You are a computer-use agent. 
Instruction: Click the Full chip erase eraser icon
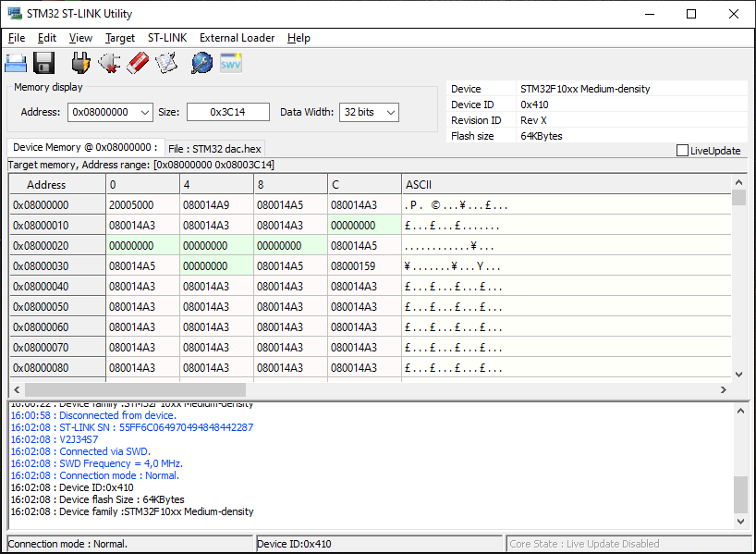(x=138, y=63)
